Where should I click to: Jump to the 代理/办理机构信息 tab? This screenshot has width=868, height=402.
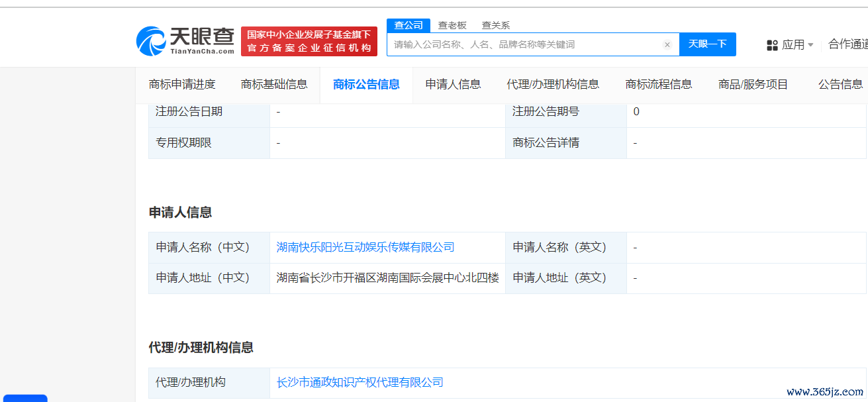(x=553, y=84)
